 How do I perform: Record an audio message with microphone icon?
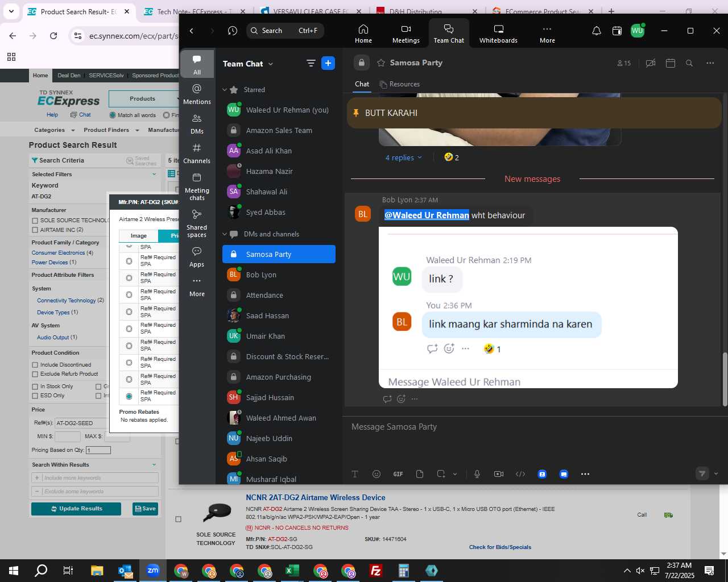point(477,474)
